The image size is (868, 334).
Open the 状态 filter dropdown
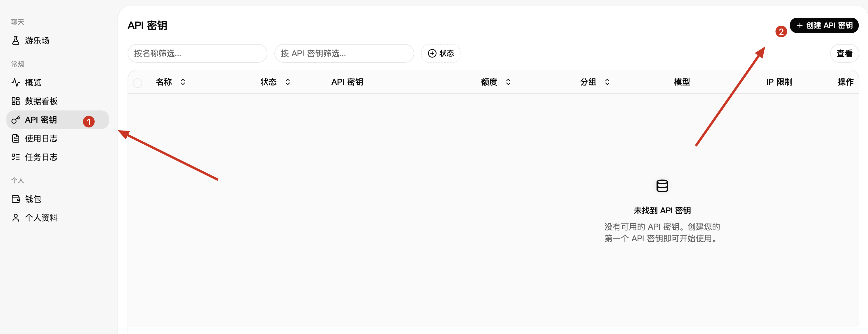coord(441,53)
